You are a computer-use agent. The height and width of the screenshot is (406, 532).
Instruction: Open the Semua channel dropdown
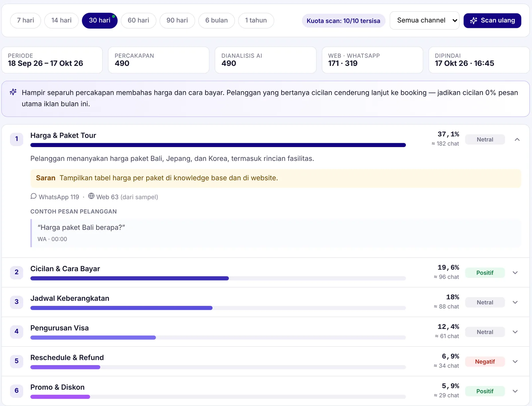click(425, 20)
